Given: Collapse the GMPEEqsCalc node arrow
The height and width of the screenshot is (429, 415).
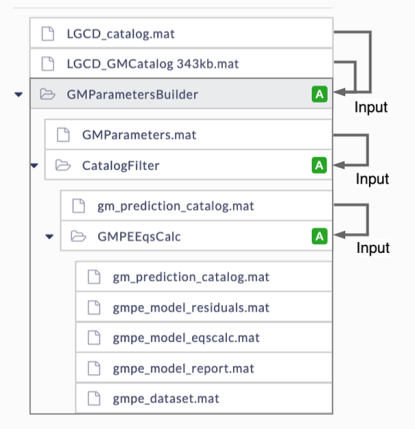Looking at the screenshot, I should (x=49, y=237).
